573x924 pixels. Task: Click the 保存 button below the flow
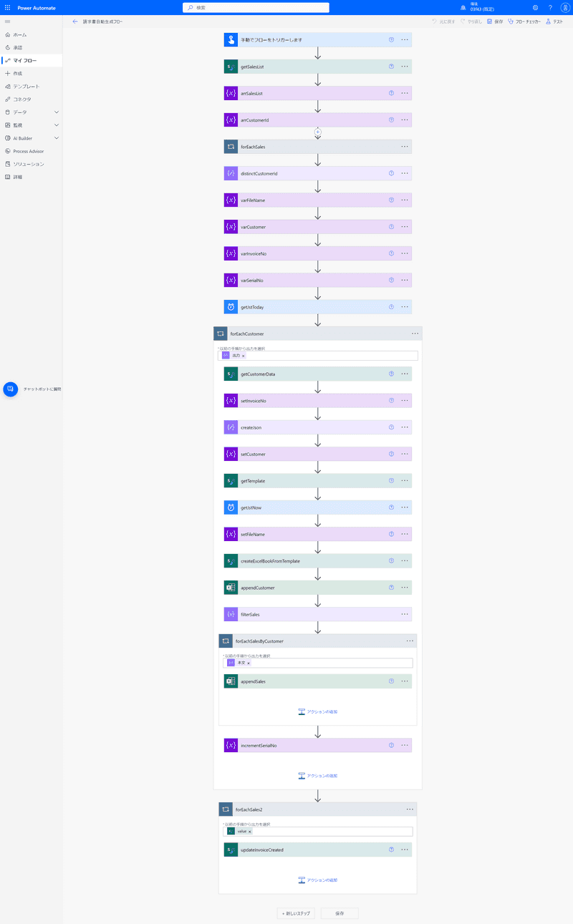[x=340, y=913]
